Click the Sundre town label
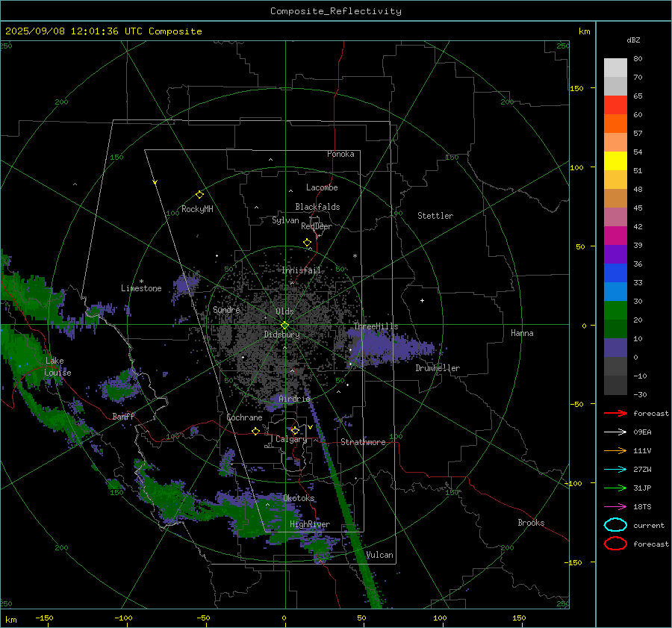This screenshot has height=628, width=672. (226, 309)
